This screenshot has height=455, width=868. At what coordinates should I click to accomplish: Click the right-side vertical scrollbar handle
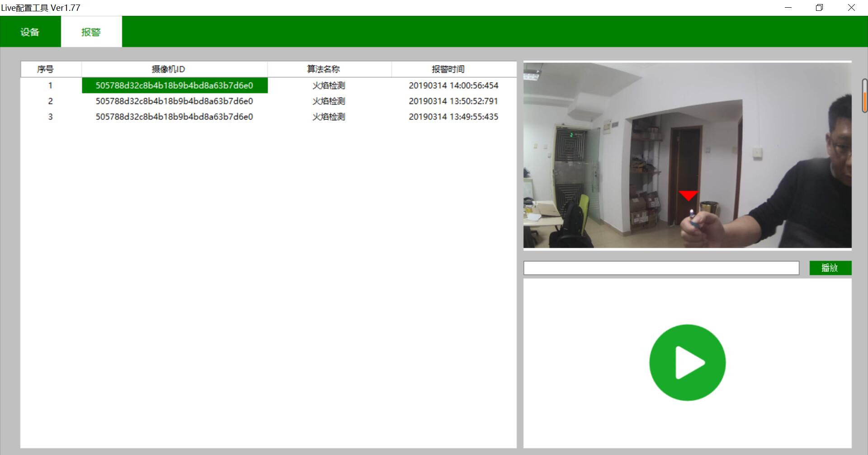(x=864, y=95)
